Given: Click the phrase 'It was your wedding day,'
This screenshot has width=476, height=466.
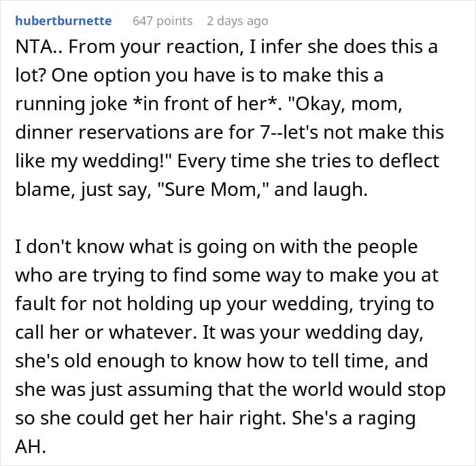Looking at the screenshot, I should pos(313,333).
